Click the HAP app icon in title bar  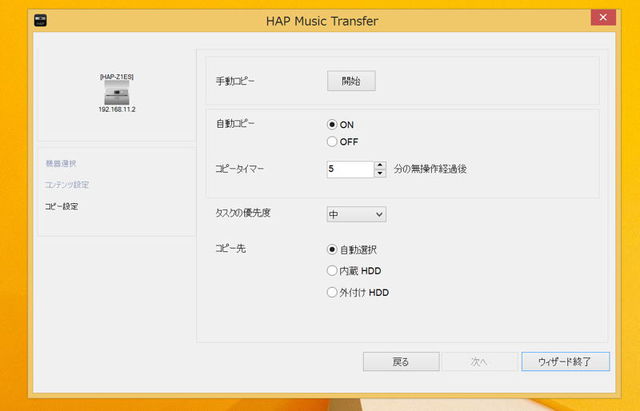pyautogui.click(x=40, y=20)
